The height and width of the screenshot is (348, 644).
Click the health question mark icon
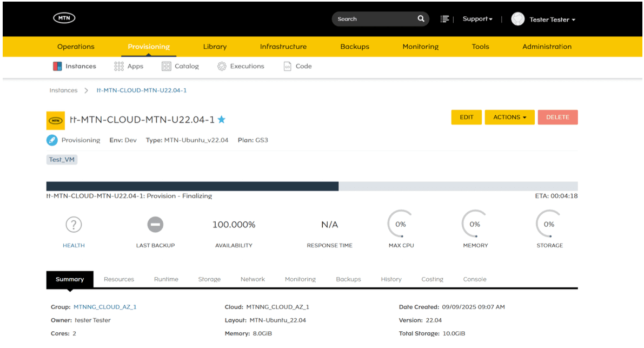[74, 225]
